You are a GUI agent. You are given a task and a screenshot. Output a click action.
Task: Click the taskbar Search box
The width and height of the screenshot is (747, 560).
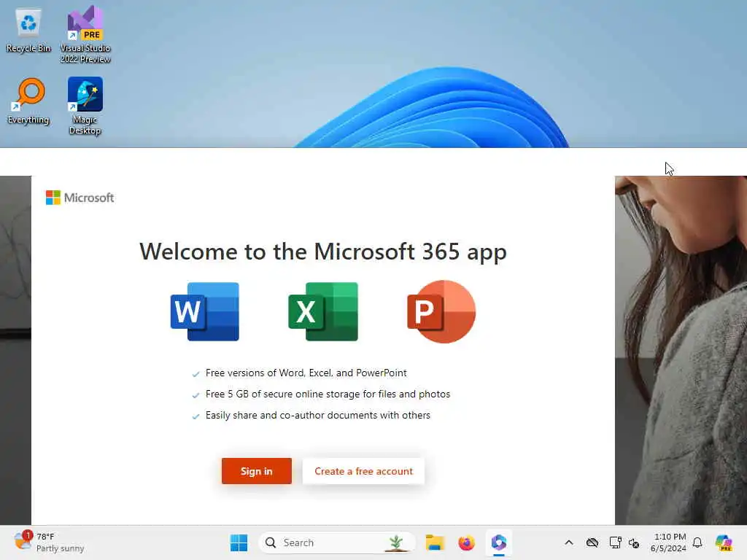(336, 542)
